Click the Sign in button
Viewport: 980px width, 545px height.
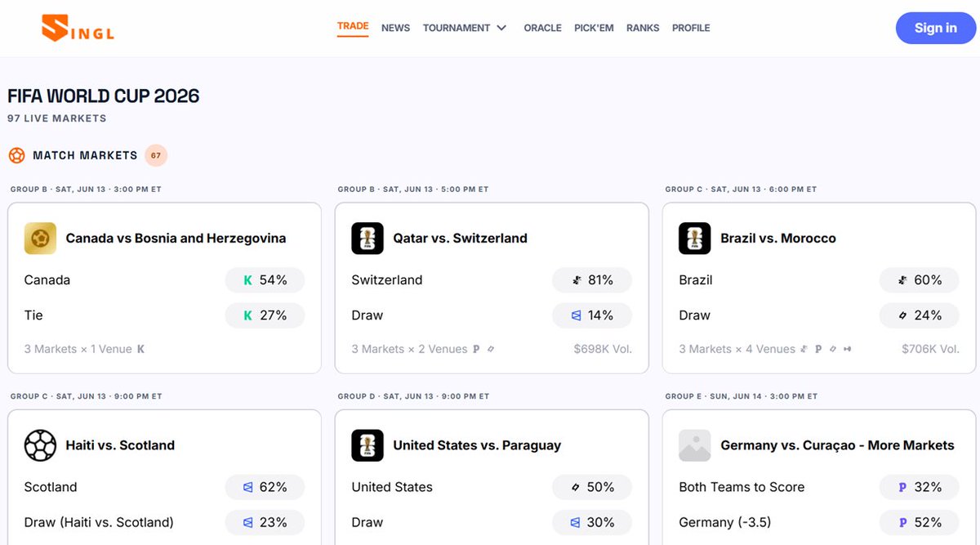936,28
